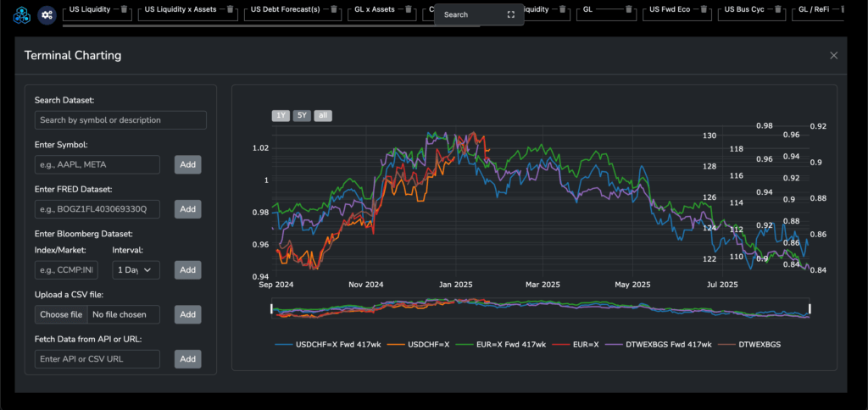
Task: Delete the US Fwd Eco tab via trash
Action: coord(705,9)
